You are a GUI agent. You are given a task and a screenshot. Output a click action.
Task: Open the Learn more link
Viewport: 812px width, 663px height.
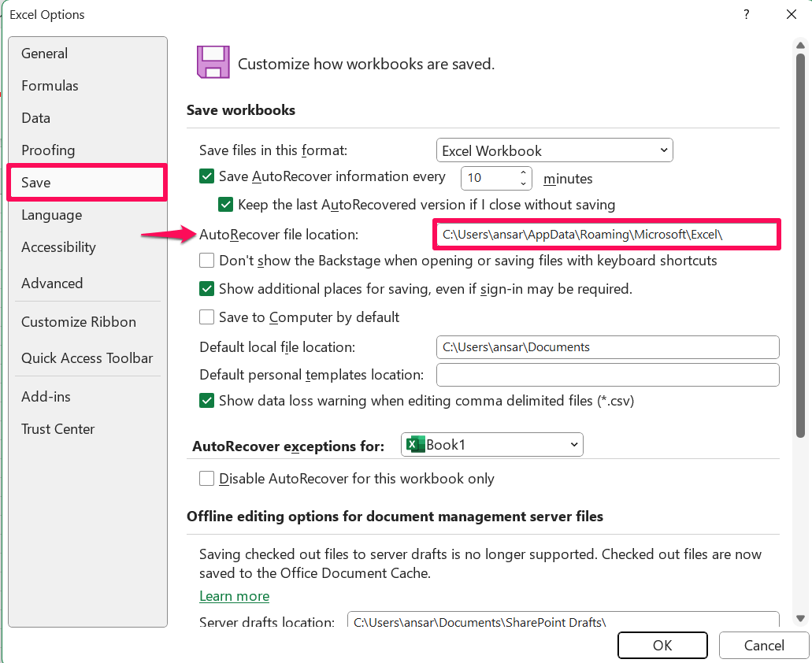(235, 596)
